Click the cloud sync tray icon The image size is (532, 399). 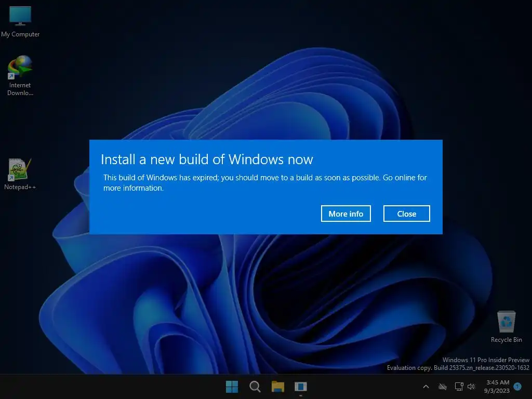[443, 387]
